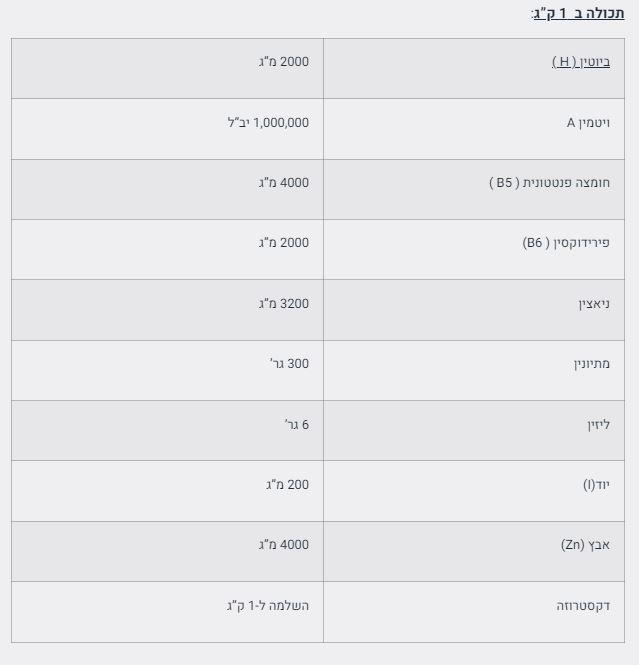Click the 6 גר' amount for ליזין

point(296,425)
